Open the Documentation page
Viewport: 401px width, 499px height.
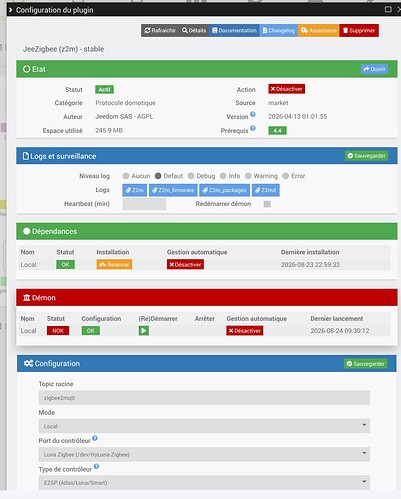pyautogui.click(x=234, y=31)
